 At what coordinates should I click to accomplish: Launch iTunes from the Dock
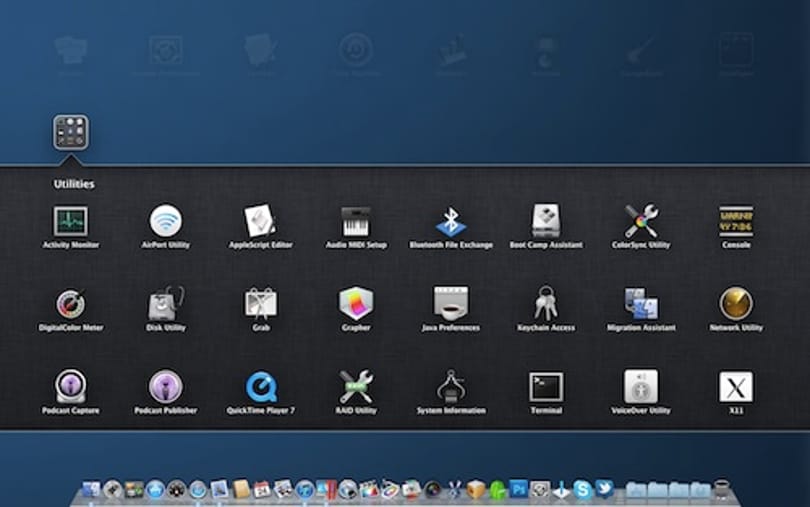(305, 489)
